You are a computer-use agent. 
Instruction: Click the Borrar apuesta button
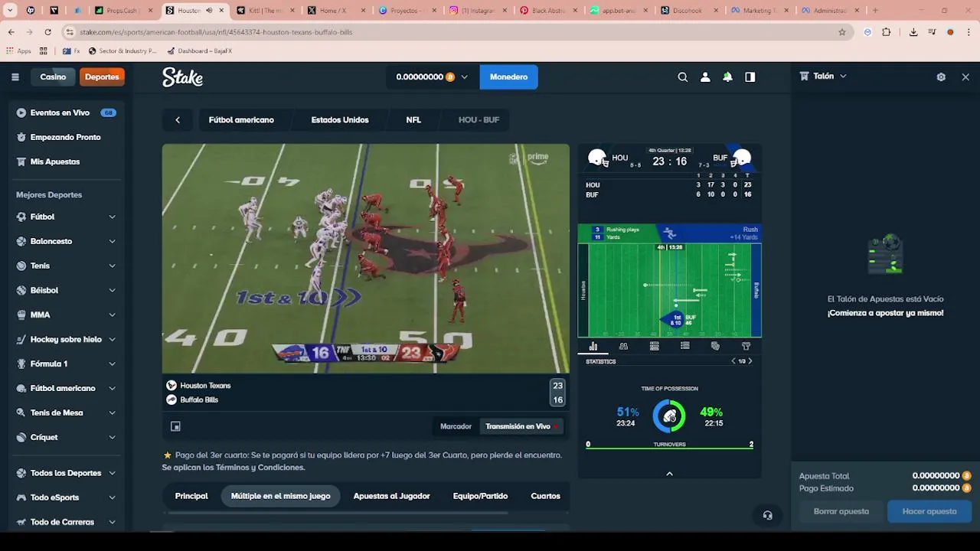tap(841, 511)
